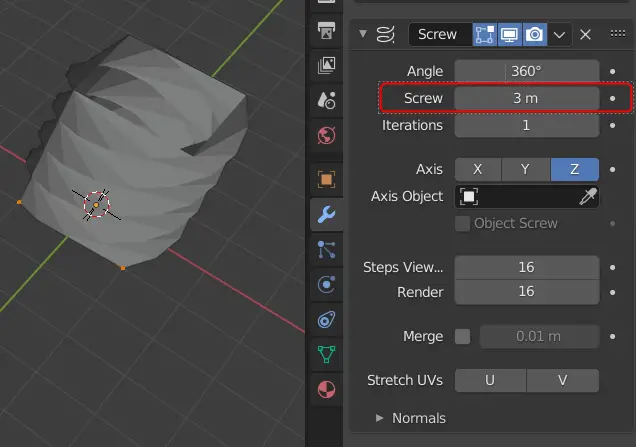Click the Render steps value 16

[x=527, y=292]
